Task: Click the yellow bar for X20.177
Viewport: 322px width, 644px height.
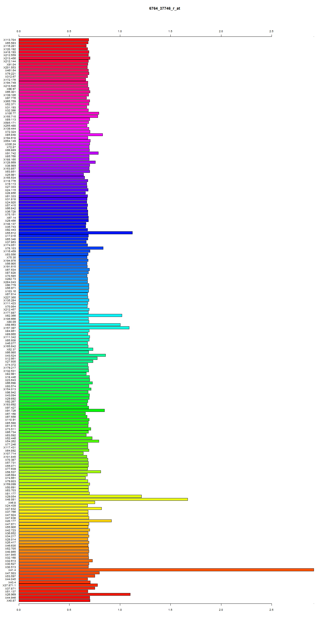Action: [x=65, y=521]
